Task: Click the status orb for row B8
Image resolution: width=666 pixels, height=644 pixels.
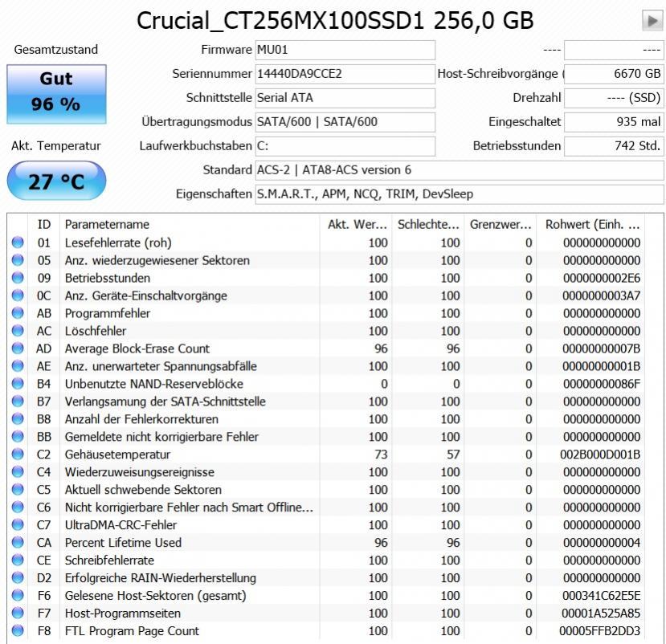Action: [x=18, y=419]
